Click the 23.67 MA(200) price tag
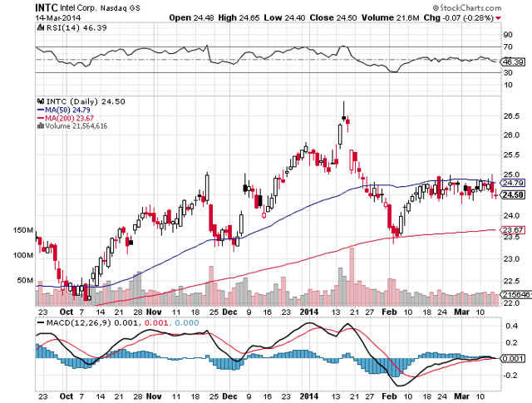 coord(513,230)
